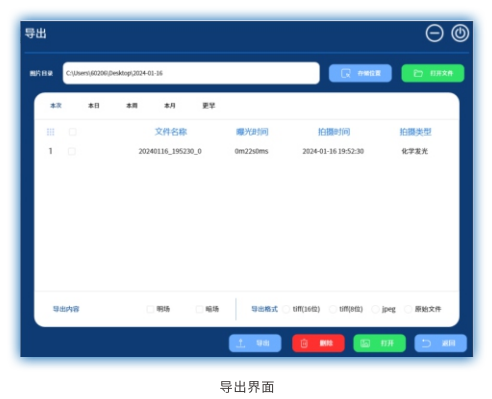Click capture time 2024-01-16 19:52:30
The width and height of the screenshot is (492, 399).
point(333,151)
